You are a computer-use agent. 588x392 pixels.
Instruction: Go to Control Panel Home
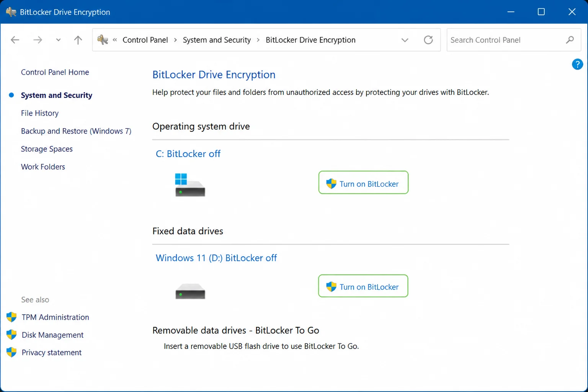pos(55,72)
